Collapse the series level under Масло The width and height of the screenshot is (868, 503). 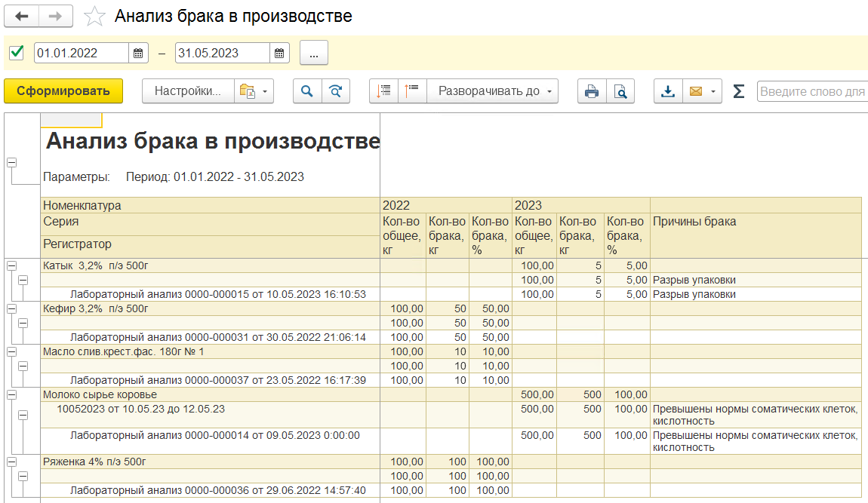(x=23, y=367)
